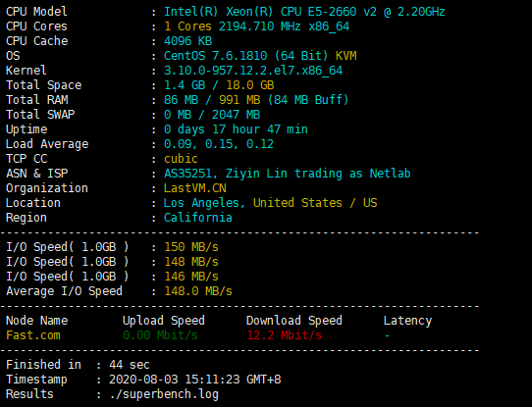Click the Fast.com node name

[x=33, y=335]
